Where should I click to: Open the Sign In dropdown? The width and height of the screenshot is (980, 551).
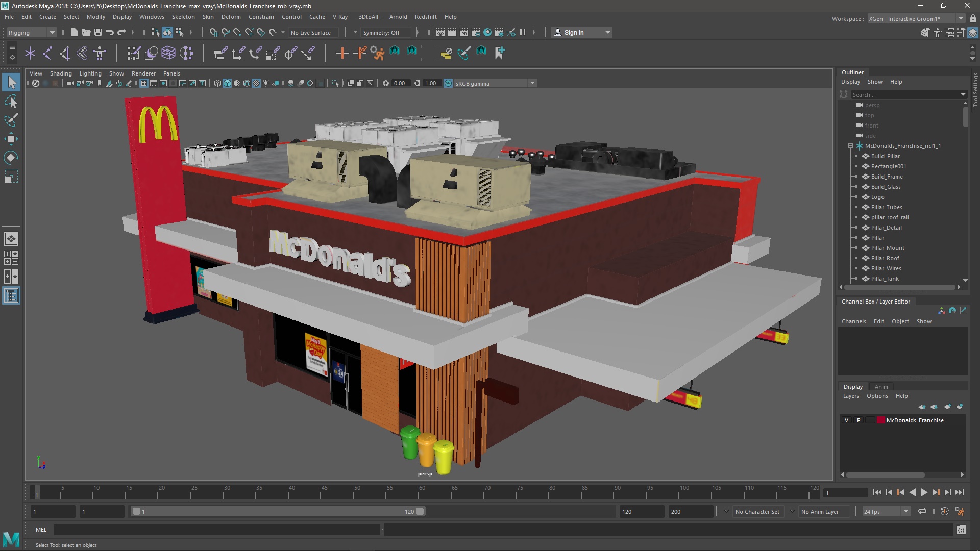coord(582,32)
